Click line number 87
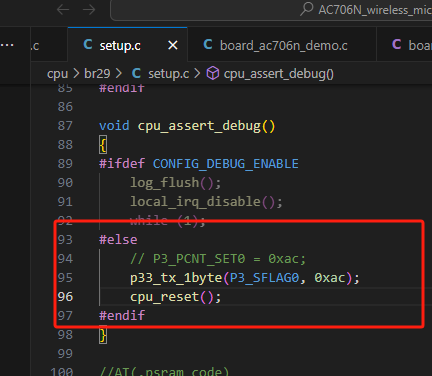 (65, 125)
